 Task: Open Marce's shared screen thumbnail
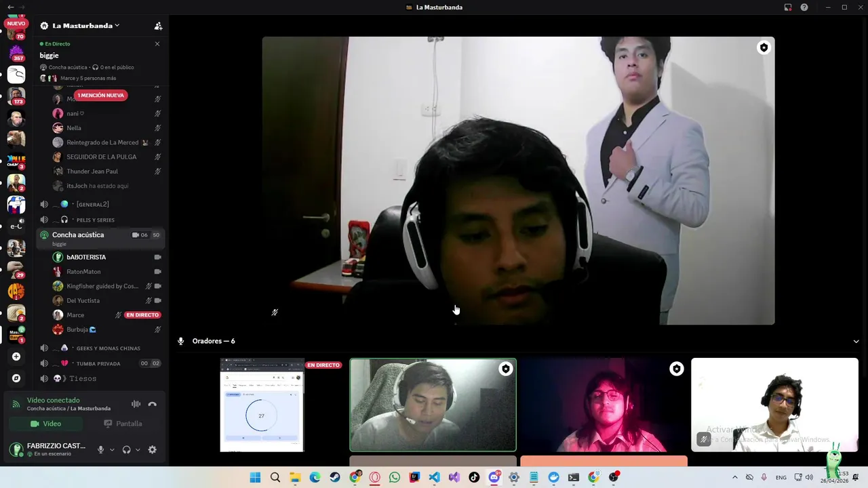[262, 405]
